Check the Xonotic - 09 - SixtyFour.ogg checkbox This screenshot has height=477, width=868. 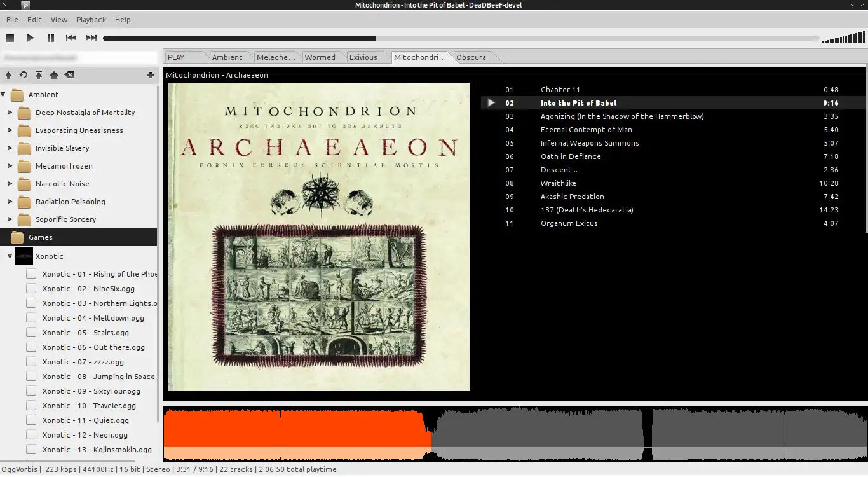[31, 391]
